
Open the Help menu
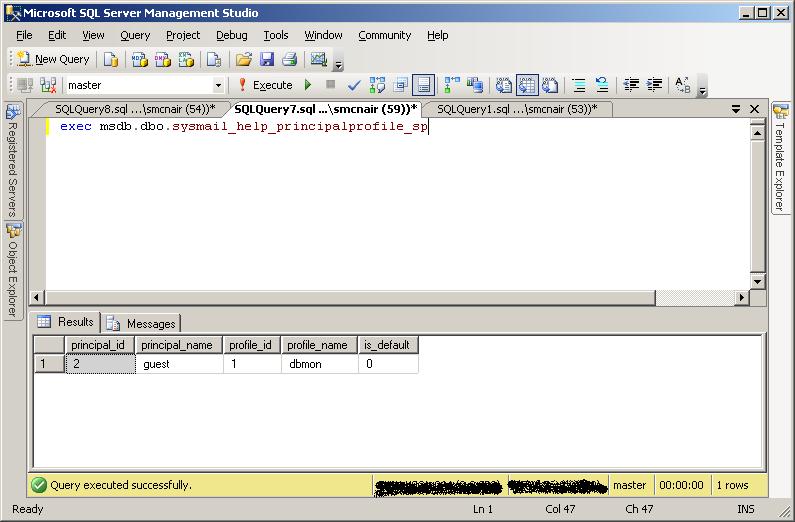(x=438, y=35)
